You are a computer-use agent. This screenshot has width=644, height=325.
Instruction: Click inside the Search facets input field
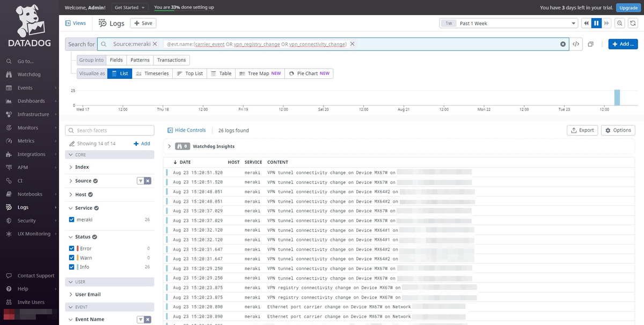[109, 130]
